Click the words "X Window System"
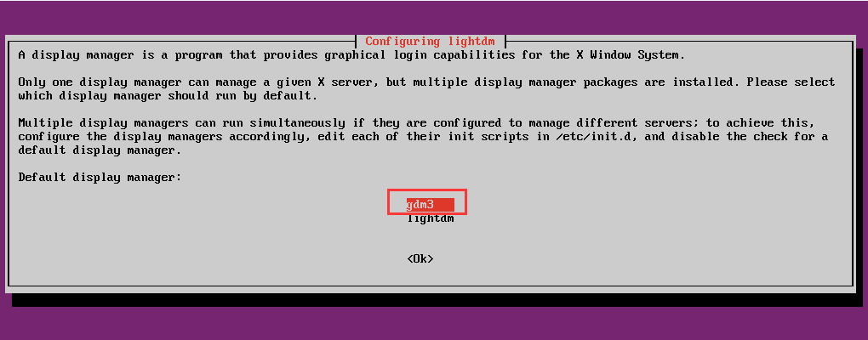 click(630, 54)
